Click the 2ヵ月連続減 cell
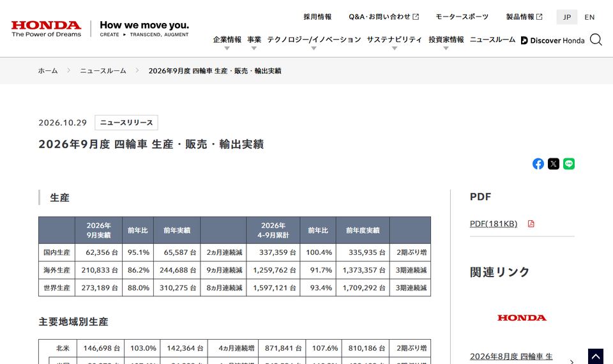Screen dimensions: 613x364 tap(224, 253)
